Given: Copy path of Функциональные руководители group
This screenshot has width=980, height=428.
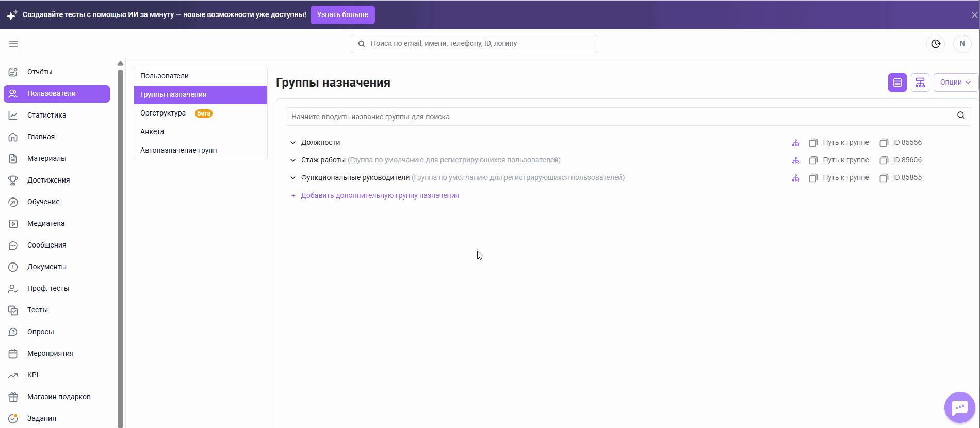Looking at the screenshot, I should coord(813,178).
